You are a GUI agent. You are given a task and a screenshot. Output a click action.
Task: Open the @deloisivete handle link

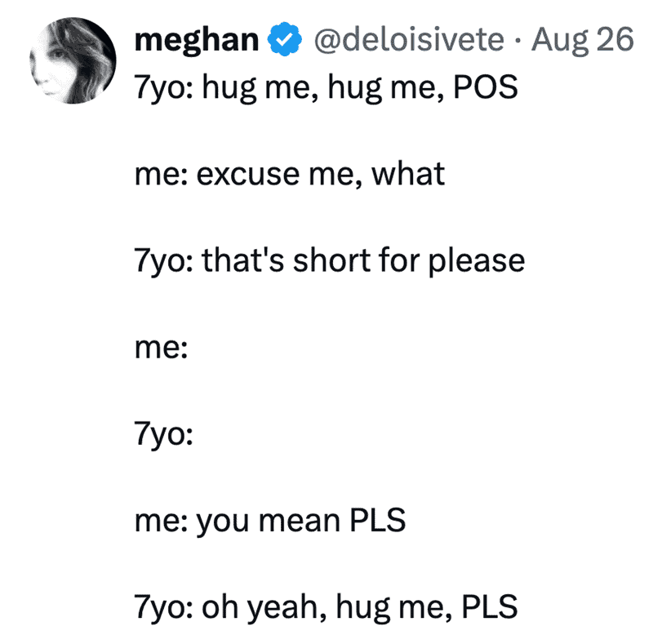[409, 39]
